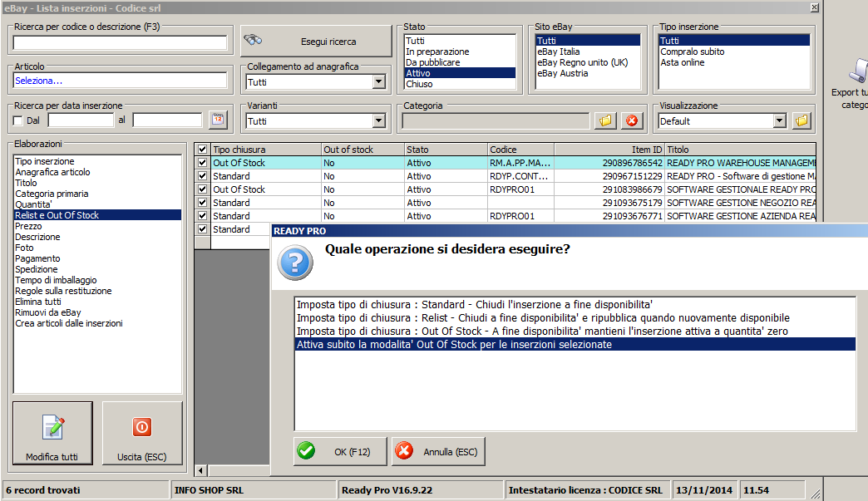Select 'Chiuso' in Stato list
Viewport: 868px width, 501px height.
(419, 84)
